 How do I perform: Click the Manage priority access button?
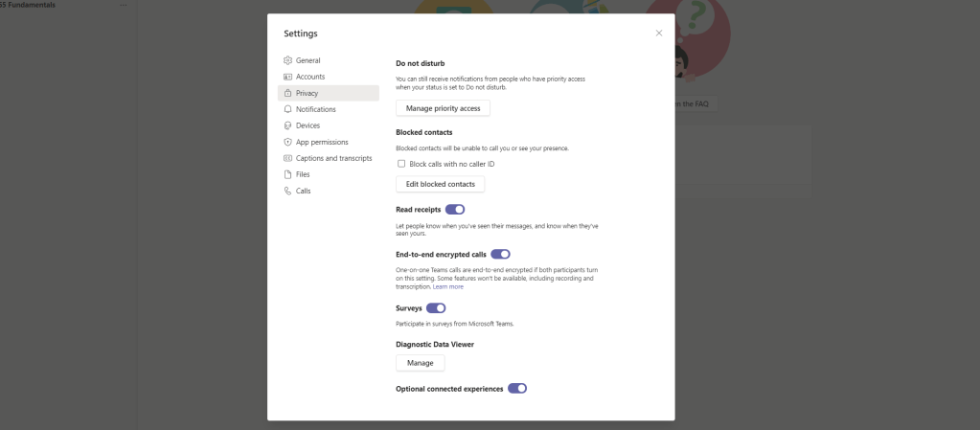tap(443, 108)
